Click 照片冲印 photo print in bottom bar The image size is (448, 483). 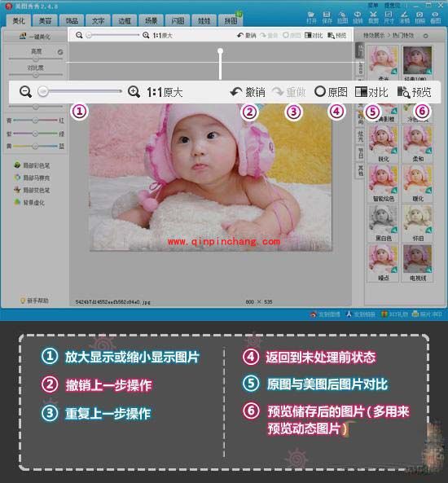click(x=428, y=314)
